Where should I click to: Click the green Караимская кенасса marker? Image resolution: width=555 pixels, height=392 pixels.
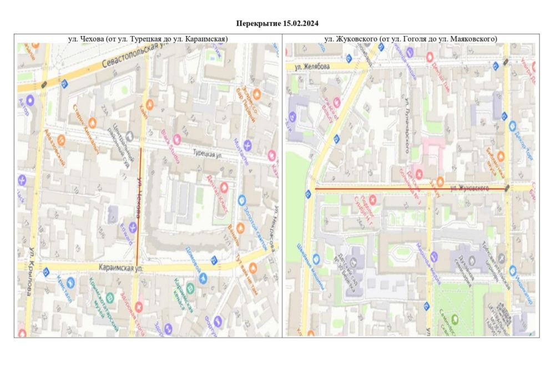tap(190, 288)
